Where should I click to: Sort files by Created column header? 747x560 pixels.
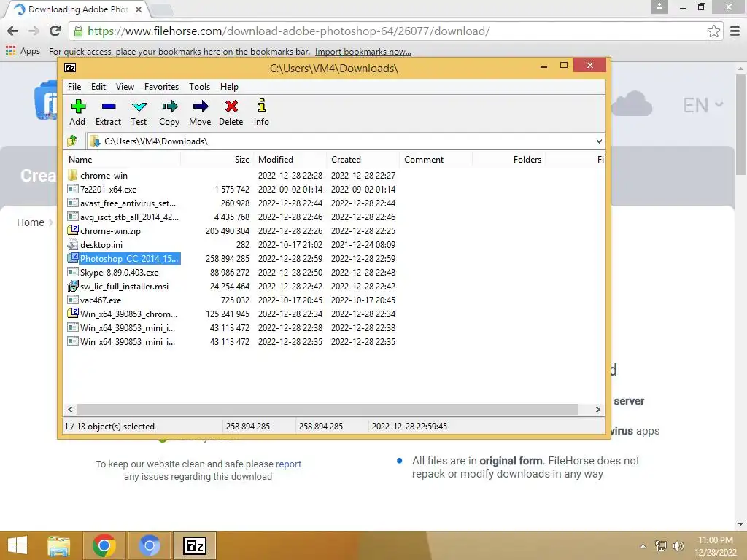[363, 160]
